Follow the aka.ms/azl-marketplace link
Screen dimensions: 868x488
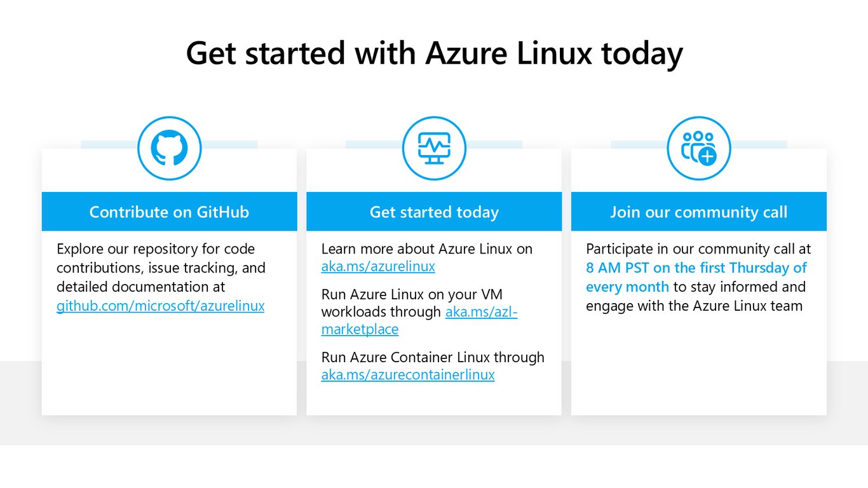pyautogui.click(x=419, y=320)
